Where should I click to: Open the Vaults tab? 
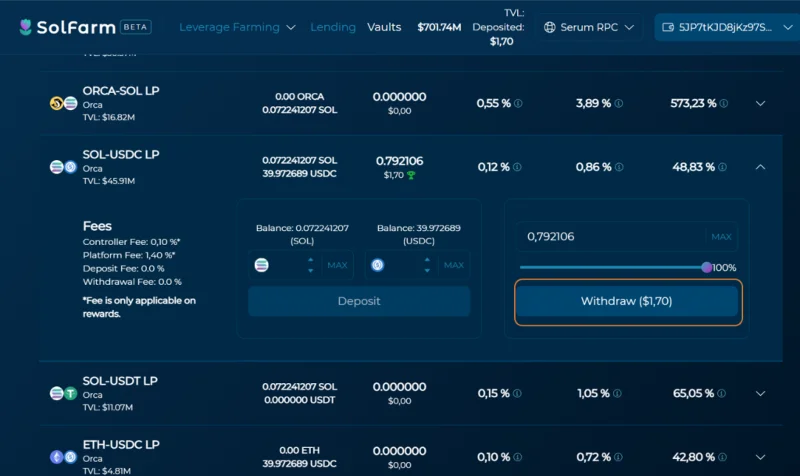pos(384,27)
